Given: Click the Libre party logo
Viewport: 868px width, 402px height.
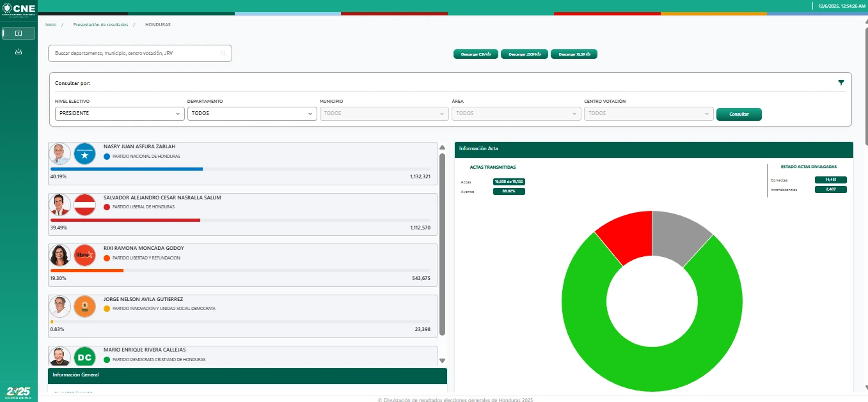Looking at the screenshot, I should (x=84, y=256).
